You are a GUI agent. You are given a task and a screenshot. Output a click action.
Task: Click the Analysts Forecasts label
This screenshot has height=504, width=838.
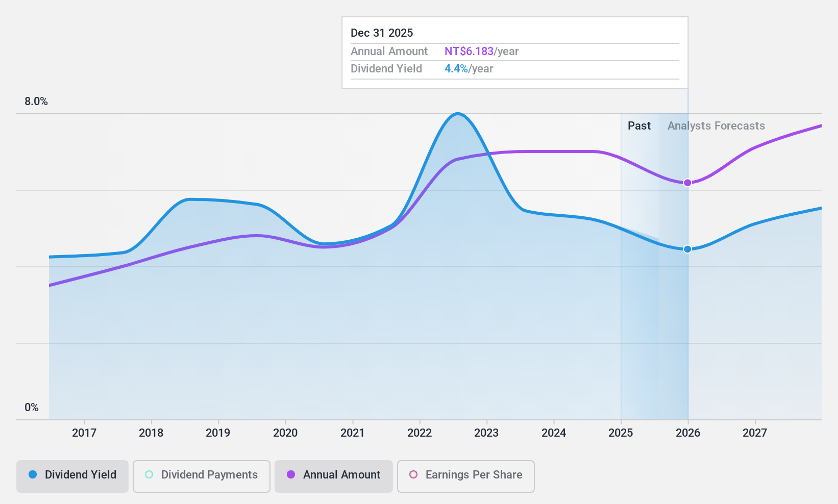tap(716, 126)
